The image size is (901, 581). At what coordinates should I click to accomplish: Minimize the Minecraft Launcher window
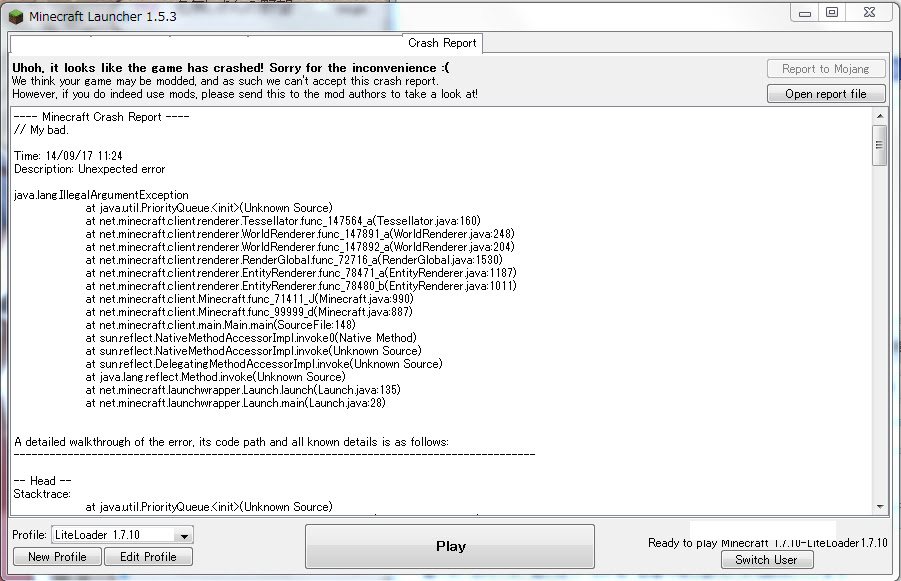pyautogui.click(x=805, y=13)
